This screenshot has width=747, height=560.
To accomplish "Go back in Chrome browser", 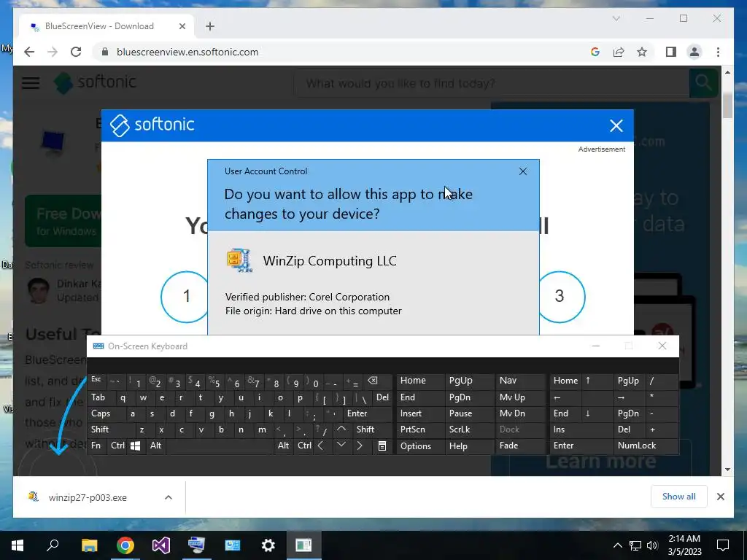I will [29, 52].
